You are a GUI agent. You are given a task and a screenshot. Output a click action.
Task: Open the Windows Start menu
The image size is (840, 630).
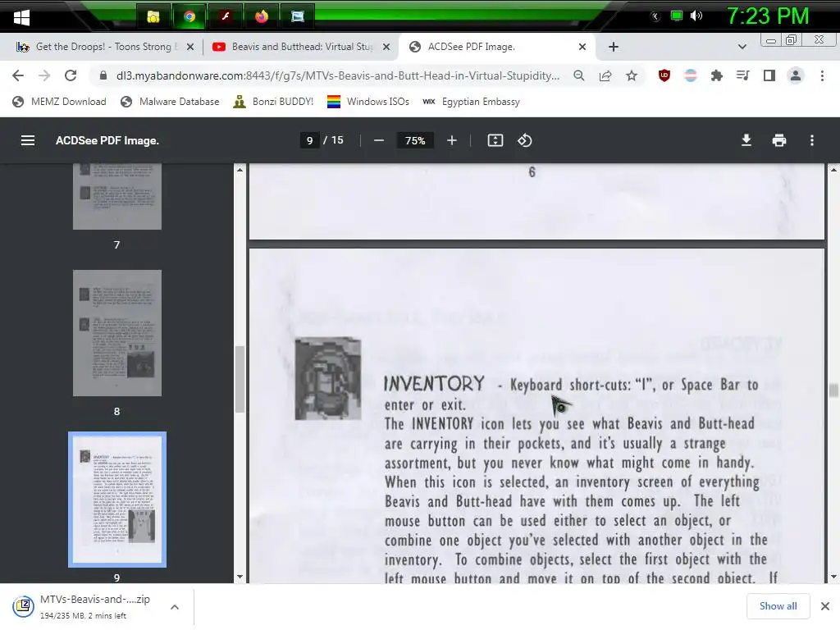coord(21,17)
